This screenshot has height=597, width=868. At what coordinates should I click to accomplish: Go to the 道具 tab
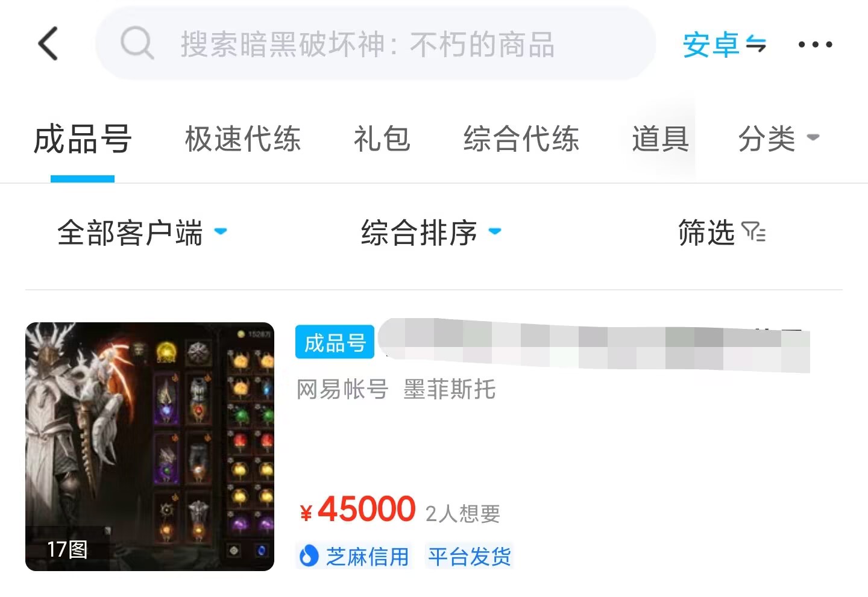661,139
